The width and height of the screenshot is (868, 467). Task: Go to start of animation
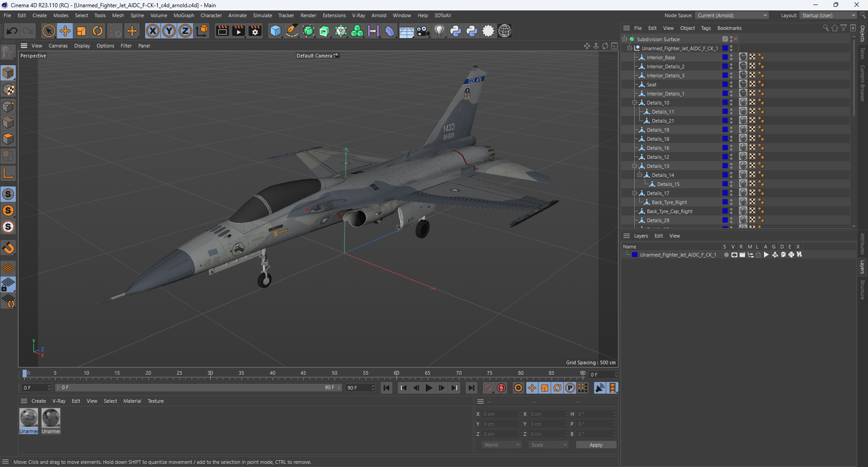(x=387, y=388)
